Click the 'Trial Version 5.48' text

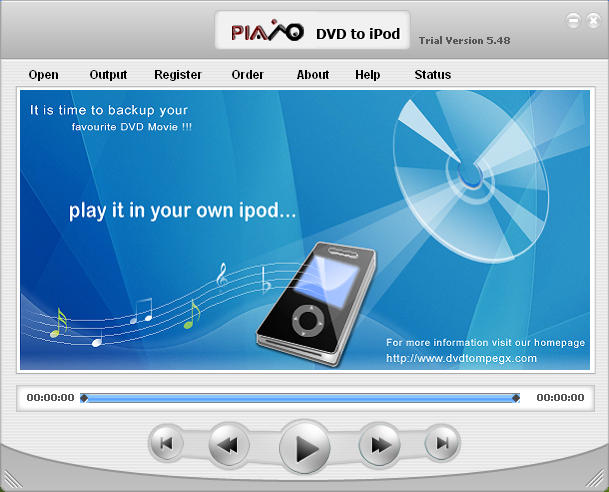[465, 40]
